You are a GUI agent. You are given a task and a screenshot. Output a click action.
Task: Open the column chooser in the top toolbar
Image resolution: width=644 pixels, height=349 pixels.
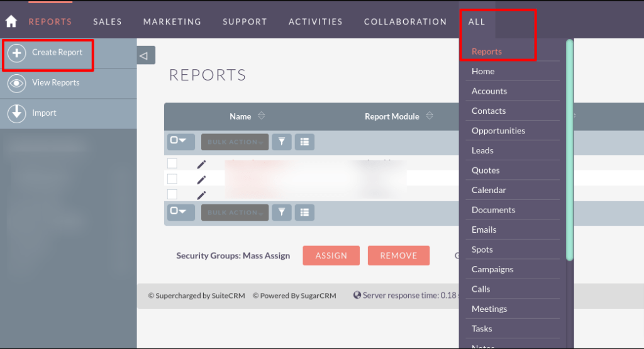tap(304, 141)
